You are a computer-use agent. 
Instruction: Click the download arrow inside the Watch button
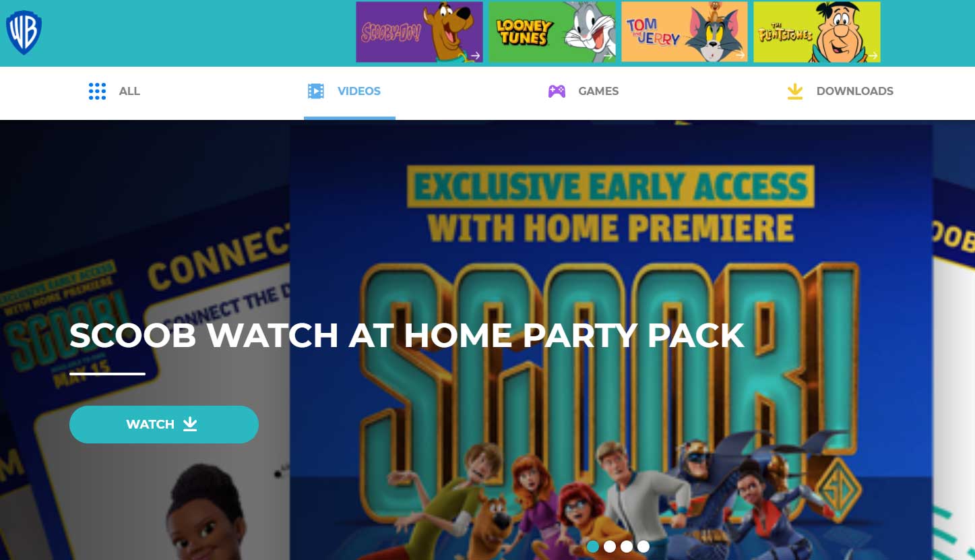(190, 424)
